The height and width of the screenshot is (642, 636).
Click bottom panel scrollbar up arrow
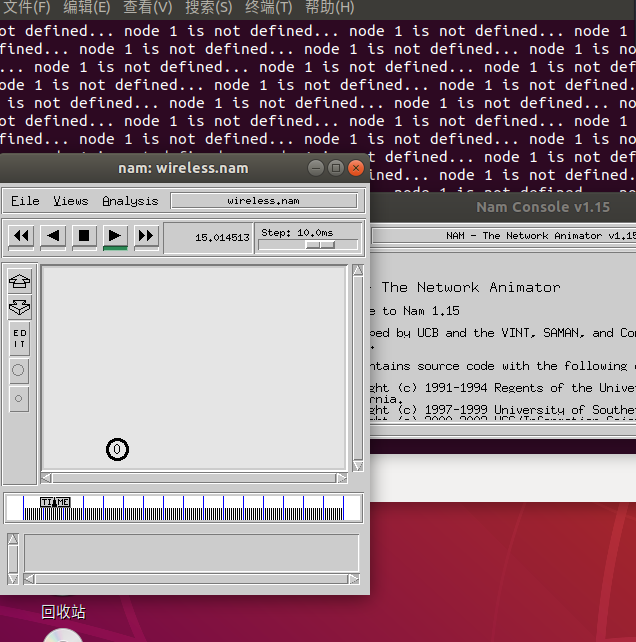13,539
